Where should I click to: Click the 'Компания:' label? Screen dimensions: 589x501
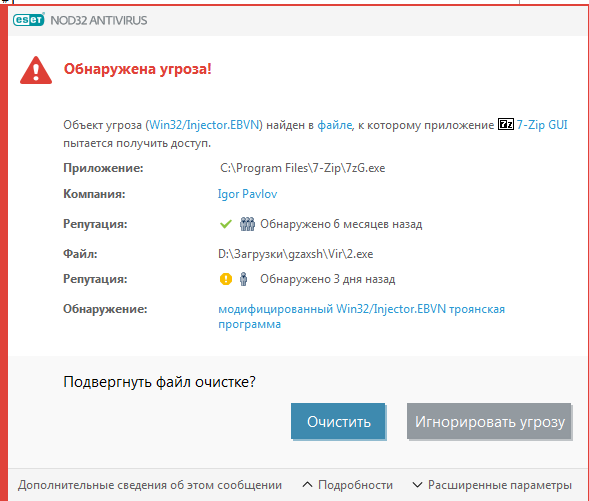pyautogui.click(x=94, y=194)
